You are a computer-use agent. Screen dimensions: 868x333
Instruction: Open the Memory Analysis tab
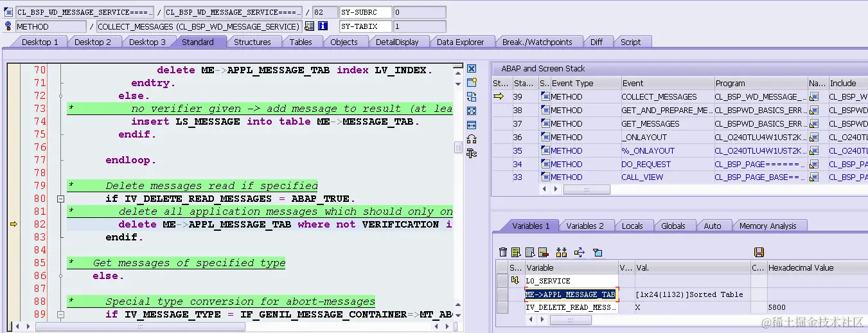(767, 226)
